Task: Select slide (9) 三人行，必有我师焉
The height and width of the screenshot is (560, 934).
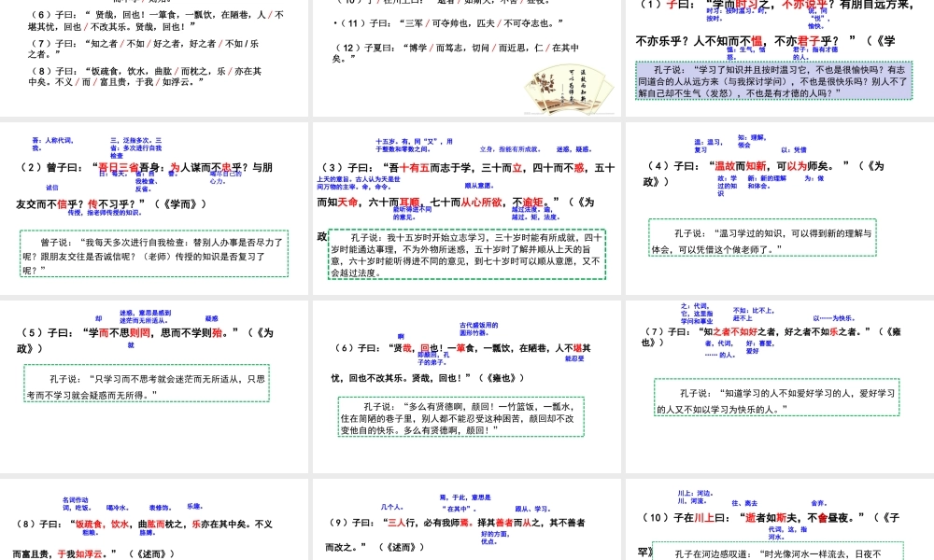Action: (466, 520)
